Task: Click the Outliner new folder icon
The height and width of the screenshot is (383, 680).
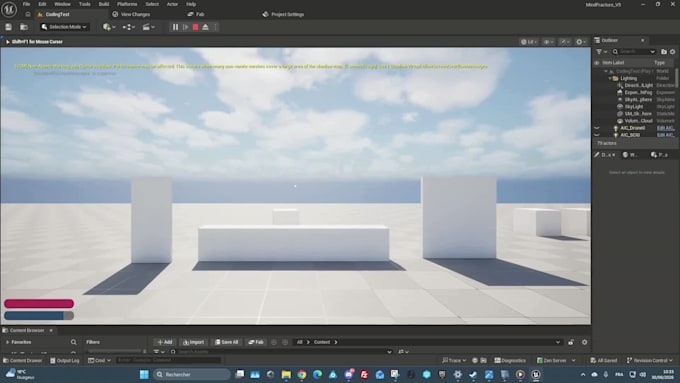Action: tap(664, 52)
